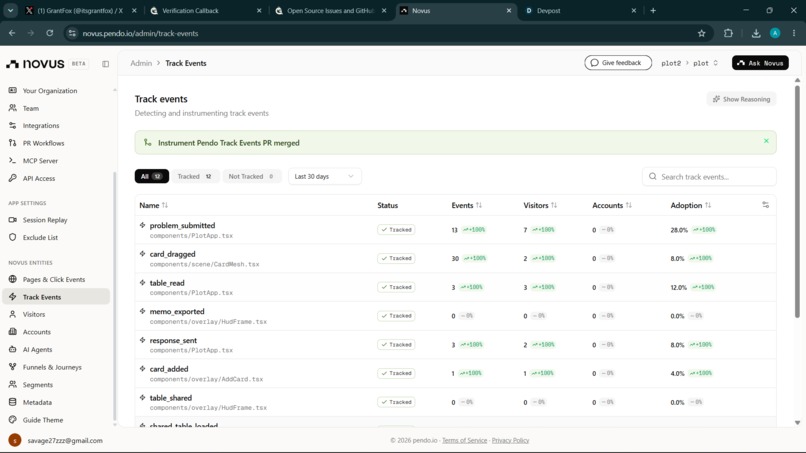Image resolution: width=806 pixels, height=453 pixels.
Task: Click the Pages & Click Events globe icon
Action: click(x=13, y=279)
